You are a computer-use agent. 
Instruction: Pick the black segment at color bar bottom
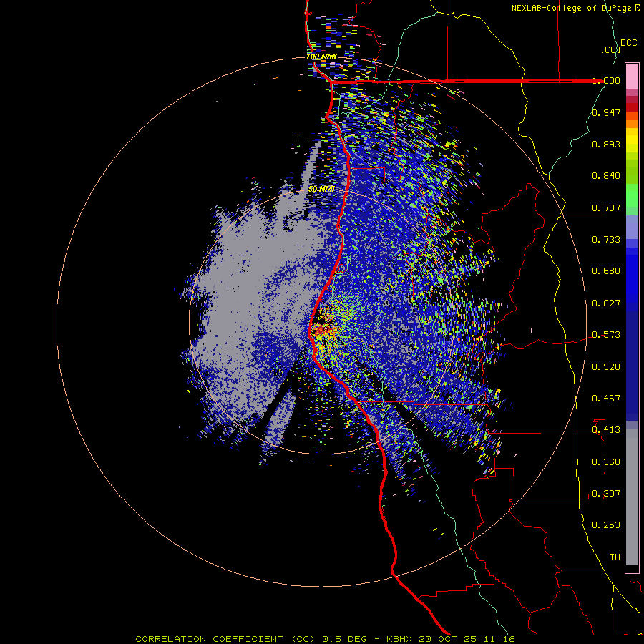tap(632, 568)
